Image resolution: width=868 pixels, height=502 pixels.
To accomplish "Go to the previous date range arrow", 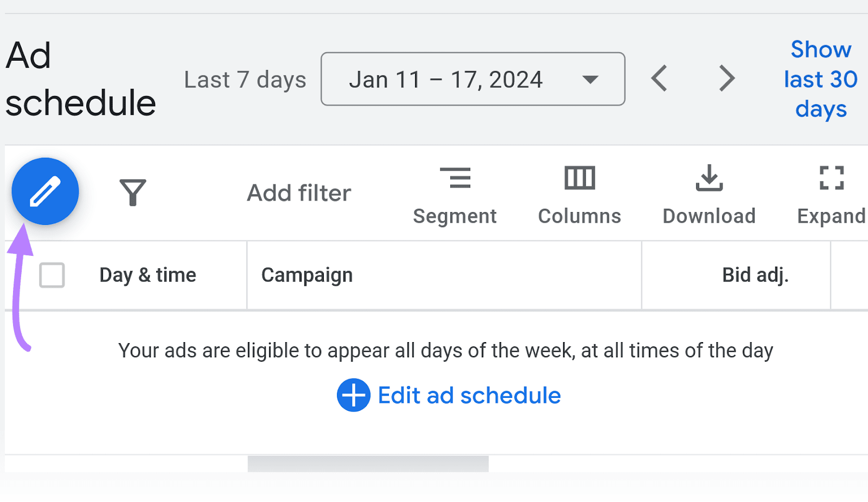I will (x=659, y=79).
